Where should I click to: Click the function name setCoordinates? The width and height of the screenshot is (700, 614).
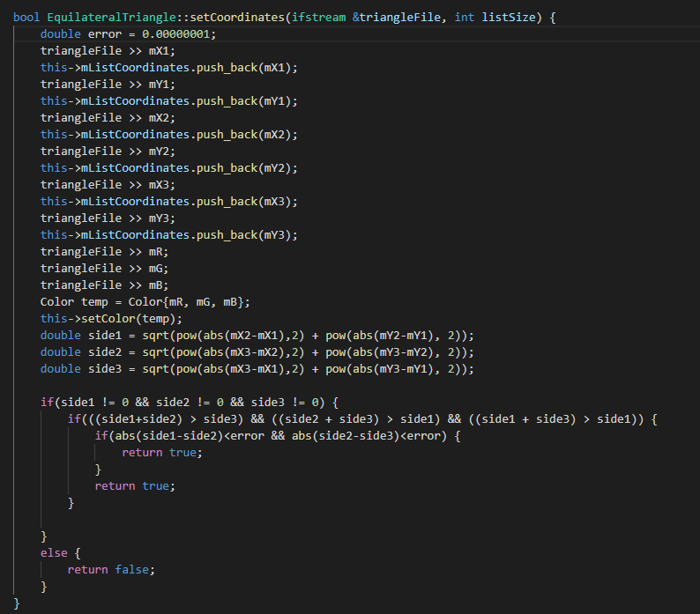237,18
